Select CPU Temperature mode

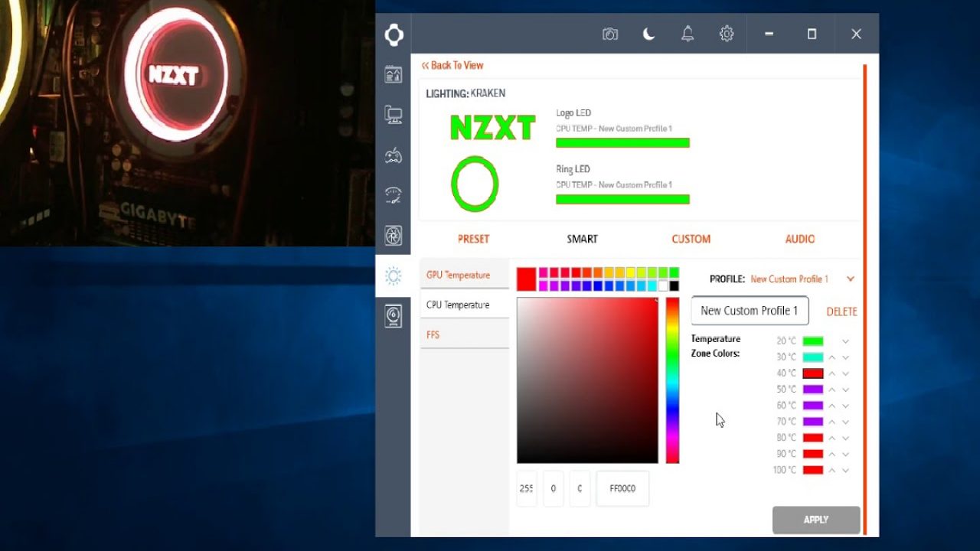(x=465, y=305)
